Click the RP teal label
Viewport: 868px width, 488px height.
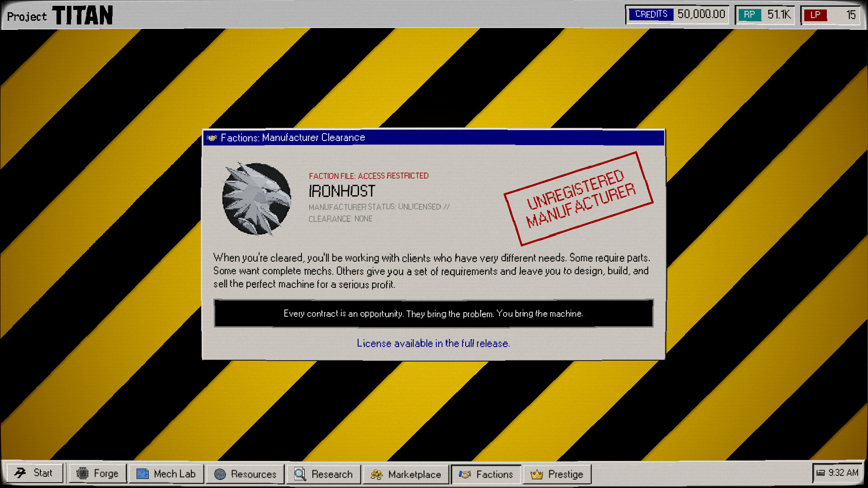coord(750,15)
